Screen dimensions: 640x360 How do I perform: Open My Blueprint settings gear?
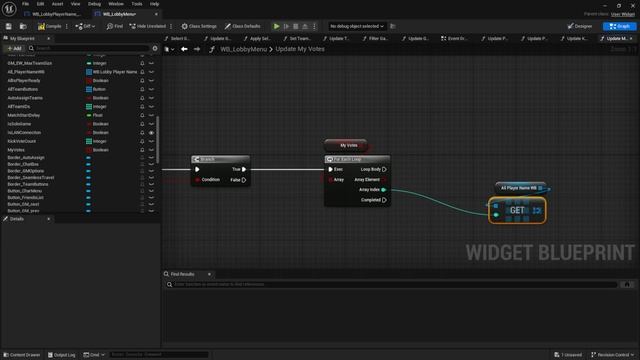tap(155, 48)
